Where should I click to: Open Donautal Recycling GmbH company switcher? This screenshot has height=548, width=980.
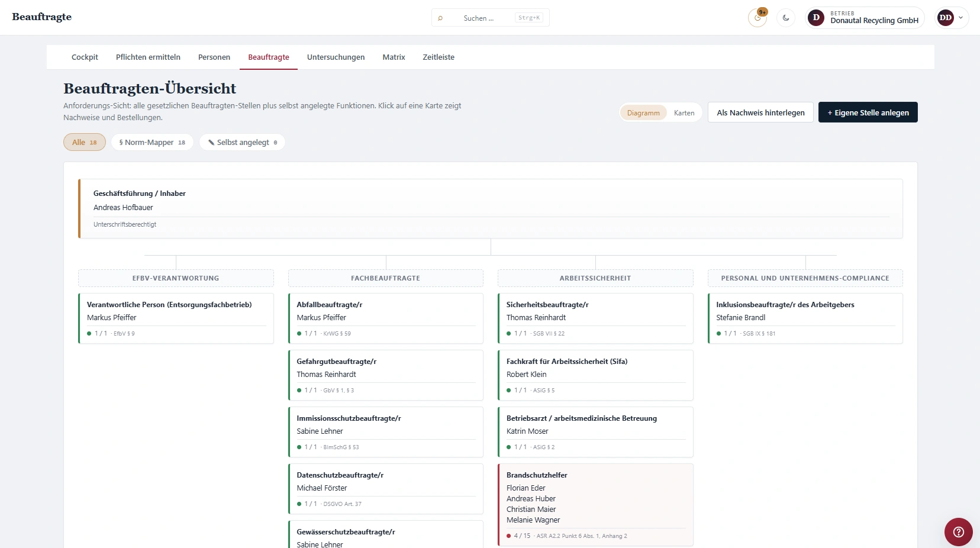865,18
